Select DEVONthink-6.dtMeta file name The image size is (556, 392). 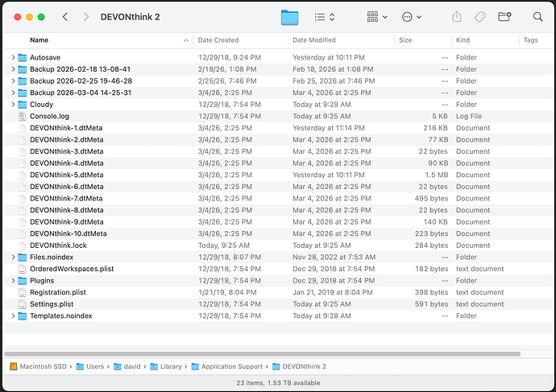coord(67,187)
